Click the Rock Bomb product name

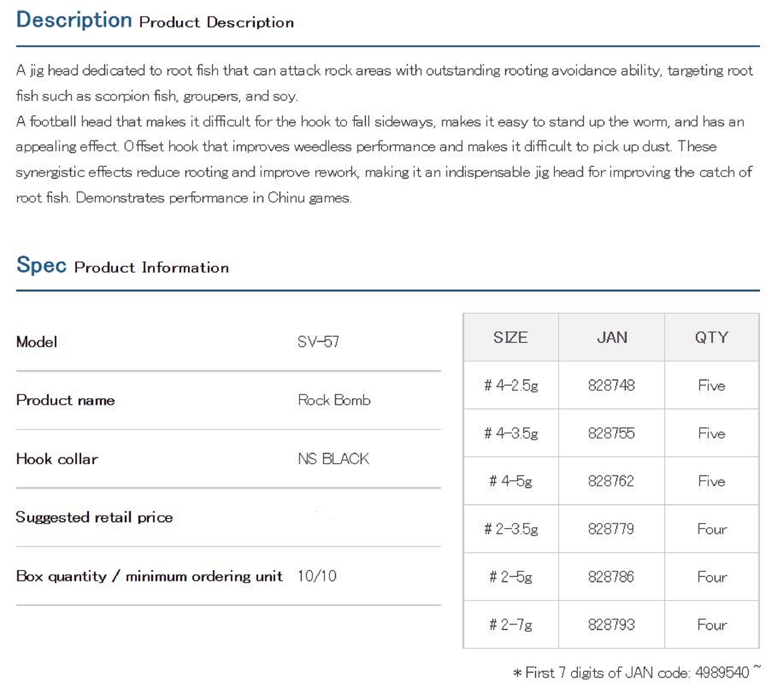click(x=334, y=400)
